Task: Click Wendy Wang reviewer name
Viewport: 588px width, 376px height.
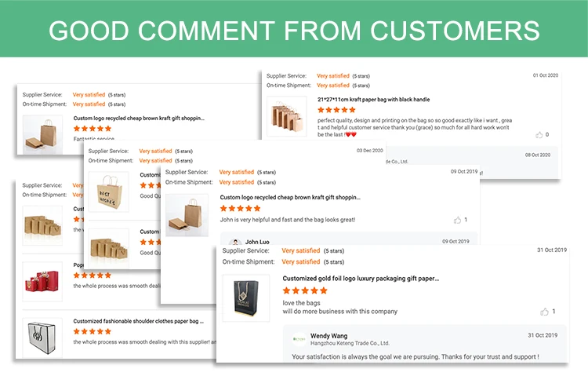Action: coord(328,336)
